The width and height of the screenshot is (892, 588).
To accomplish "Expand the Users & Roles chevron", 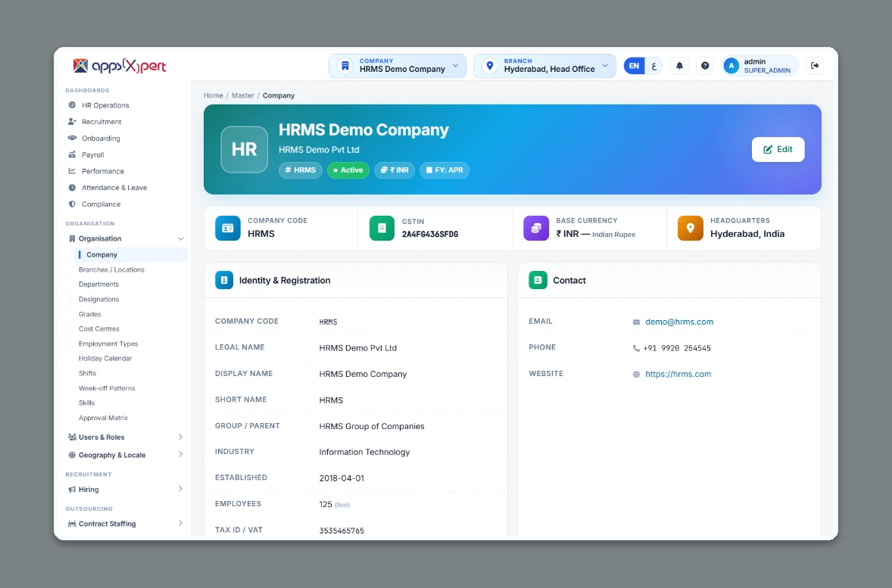I will tap(180, 437).
